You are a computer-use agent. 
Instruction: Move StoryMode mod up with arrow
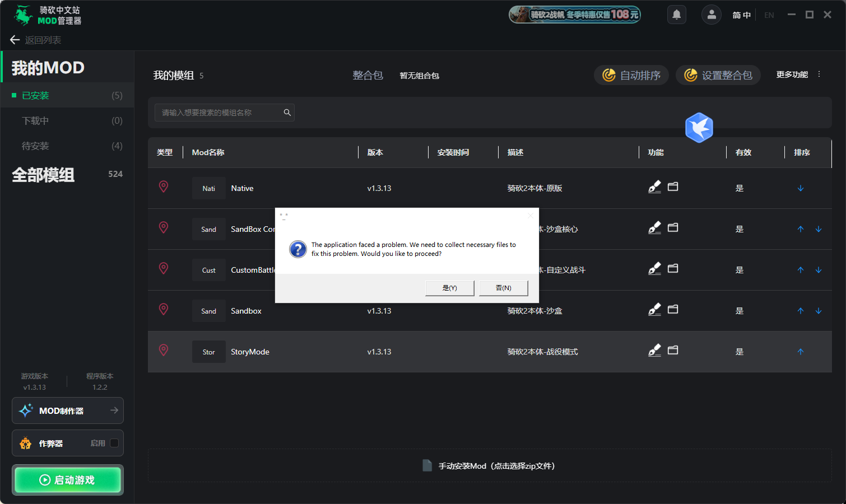pyautogui.click(x=800, y=352)
